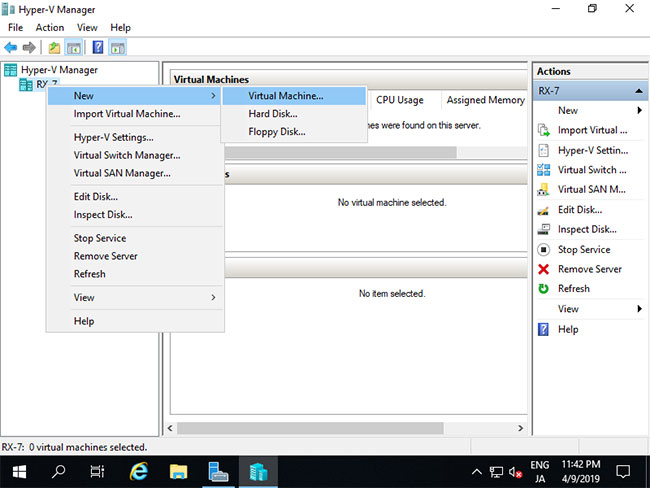The image size is (650, 488).
Task: Click Stop Service icon in Actions pane
Action: pos(543,250)
